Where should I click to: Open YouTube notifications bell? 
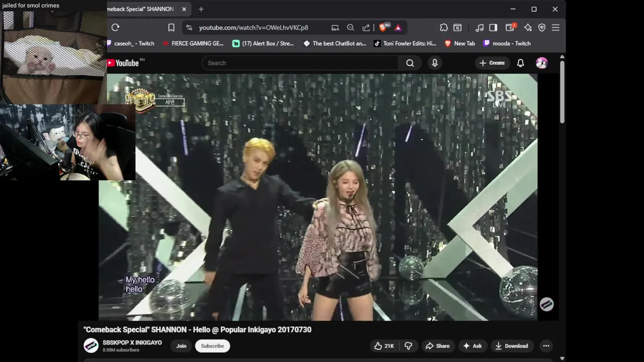(x=521, y=63)
